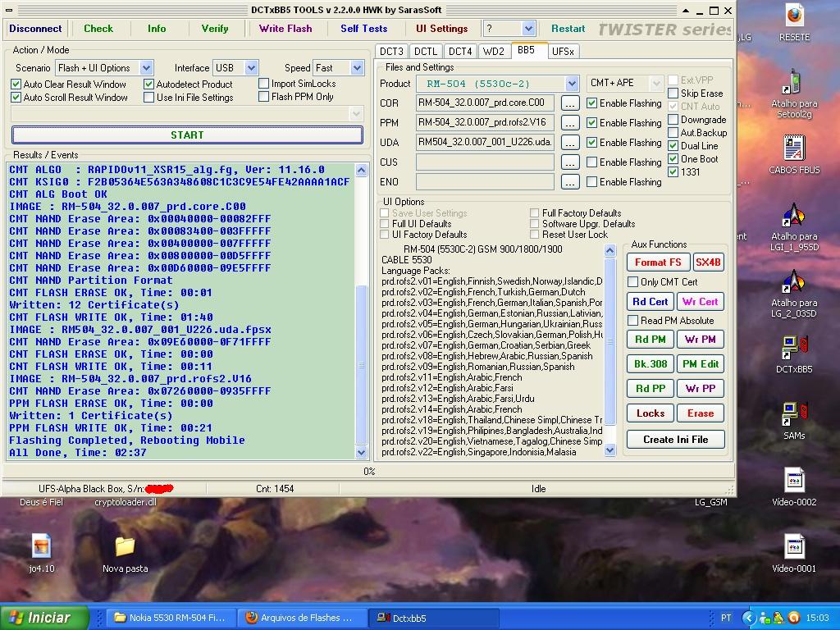Viewport: 840px width, 630px height.
Task: Click the PT language indicator in tray
Action: (726, 618)
